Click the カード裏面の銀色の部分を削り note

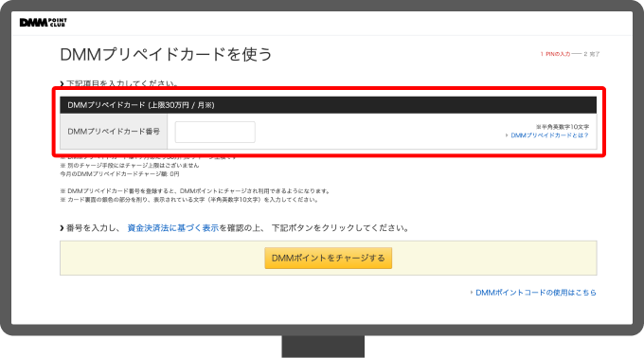188,200
